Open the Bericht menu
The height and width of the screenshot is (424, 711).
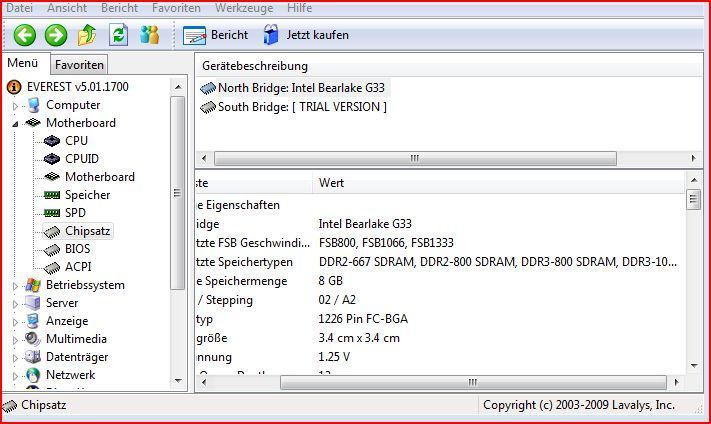tap(120, 8)
